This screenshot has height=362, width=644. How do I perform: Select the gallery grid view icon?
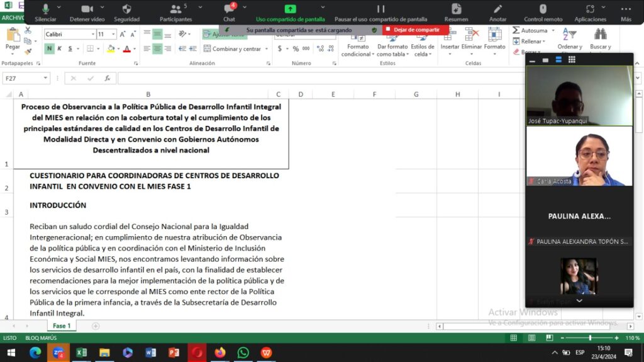click(x=572, y=60)
